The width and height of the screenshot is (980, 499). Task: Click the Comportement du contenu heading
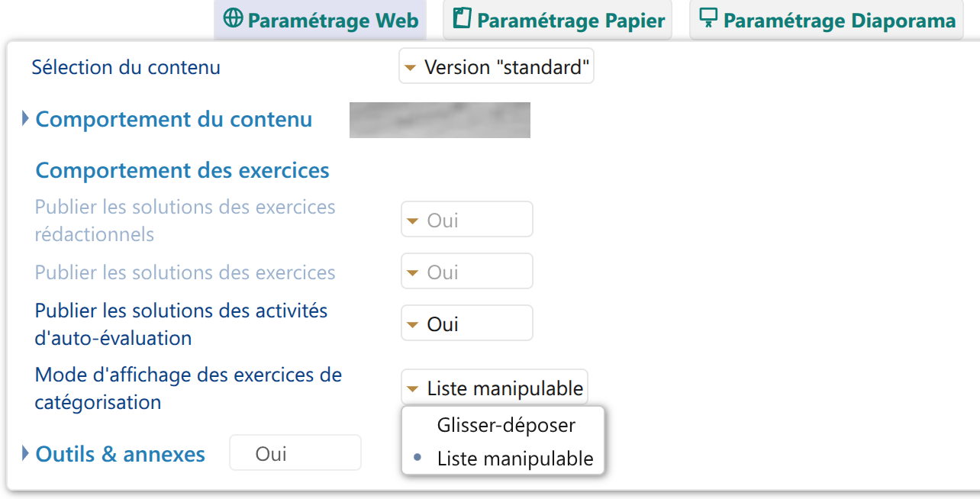coord(174,120)
